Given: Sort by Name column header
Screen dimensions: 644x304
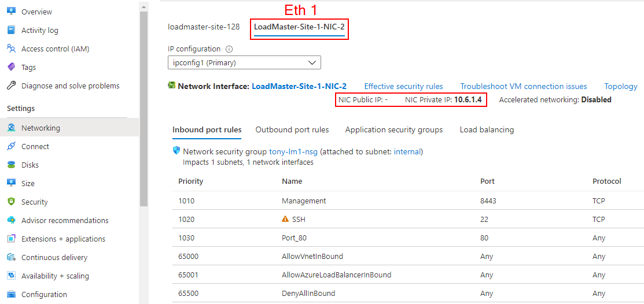Looking at the screenshot, I should [x=292, y=181].
